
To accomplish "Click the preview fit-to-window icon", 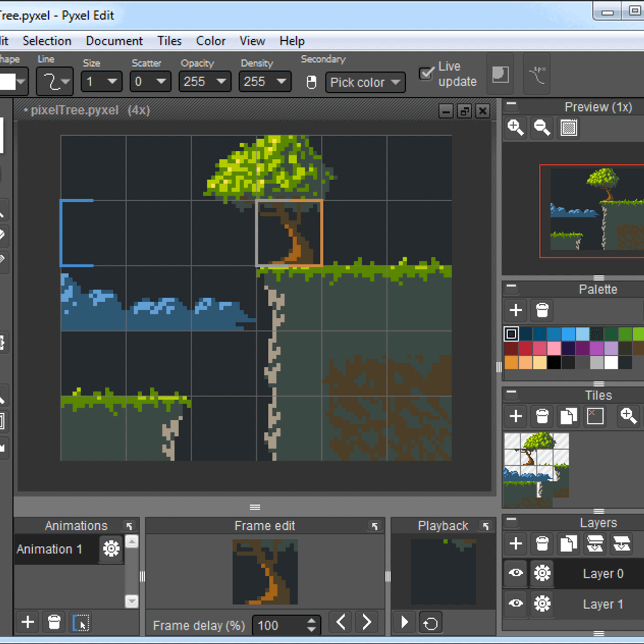I will tap(569, 128).
